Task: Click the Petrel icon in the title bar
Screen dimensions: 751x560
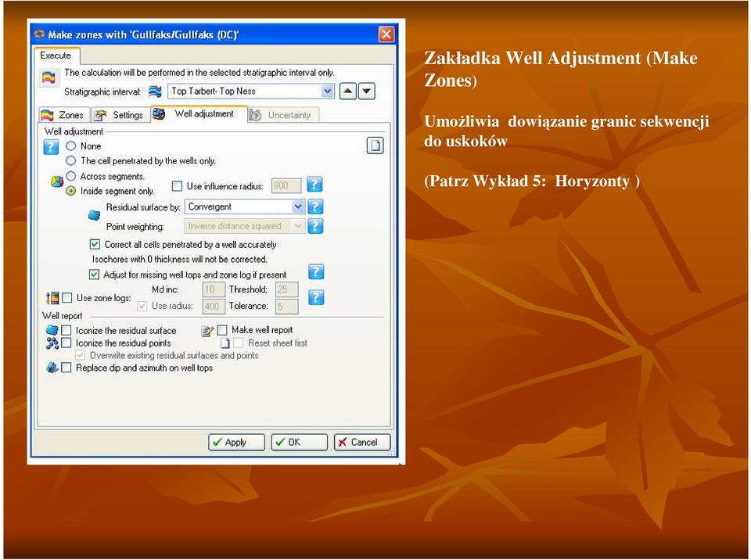Action: coord(39,34)
